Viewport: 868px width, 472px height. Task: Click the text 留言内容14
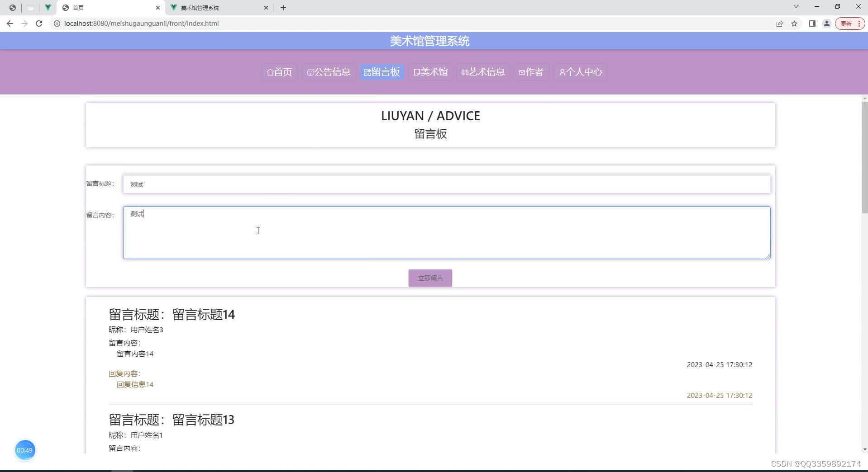click(135, 354)
